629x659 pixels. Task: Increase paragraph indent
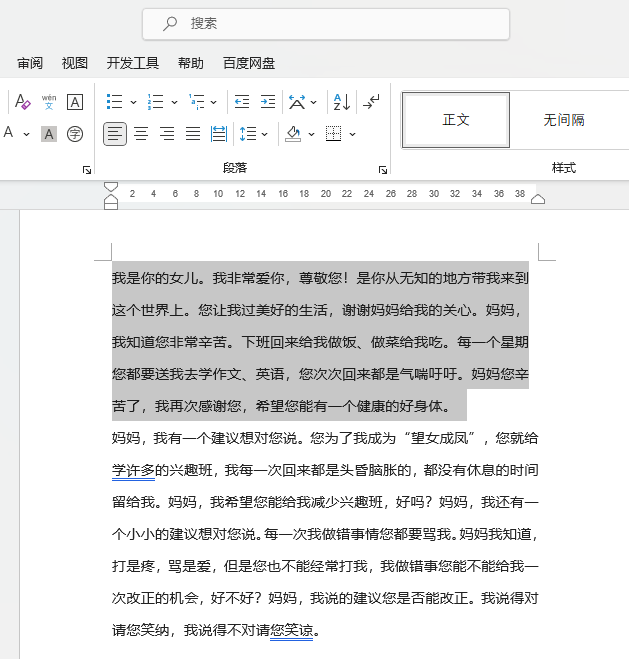tap(268, 102)
